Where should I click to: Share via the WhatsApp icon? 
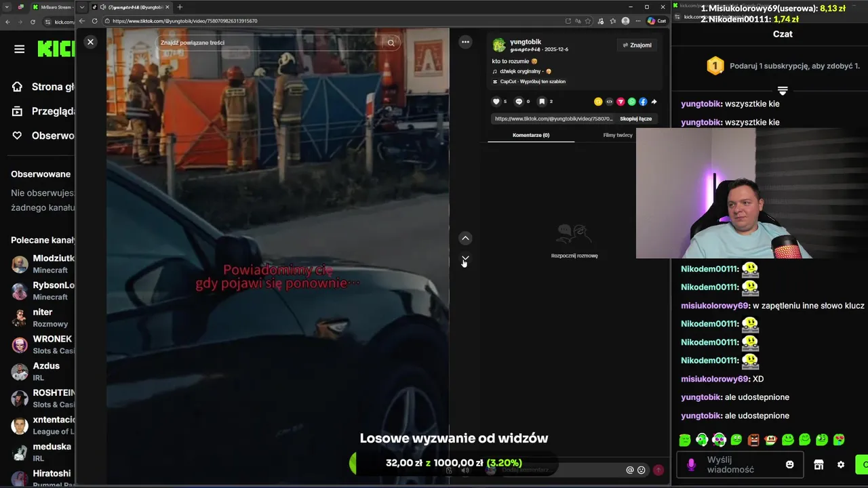(x=632, y=102)
